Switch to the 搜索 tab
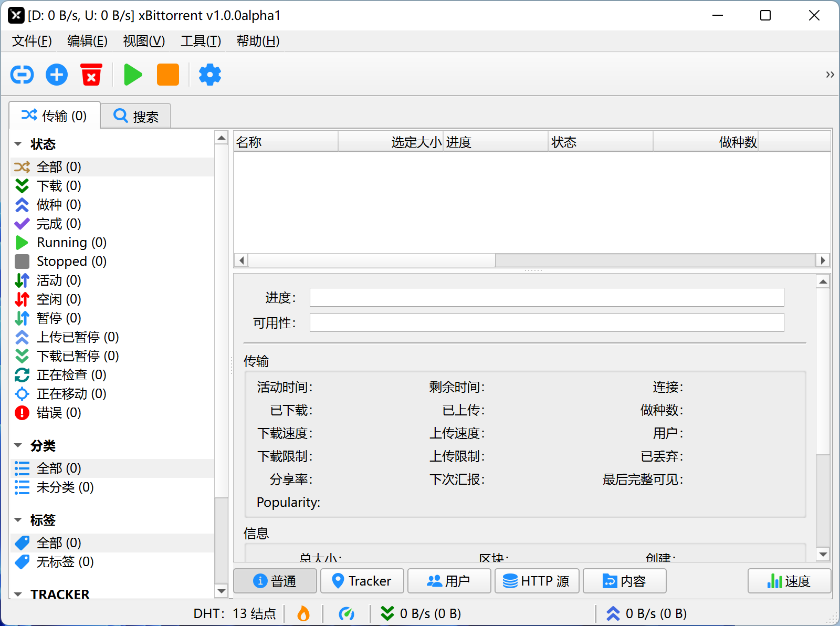The width and height of the screenshot is (840, 626). pos(135,116)
